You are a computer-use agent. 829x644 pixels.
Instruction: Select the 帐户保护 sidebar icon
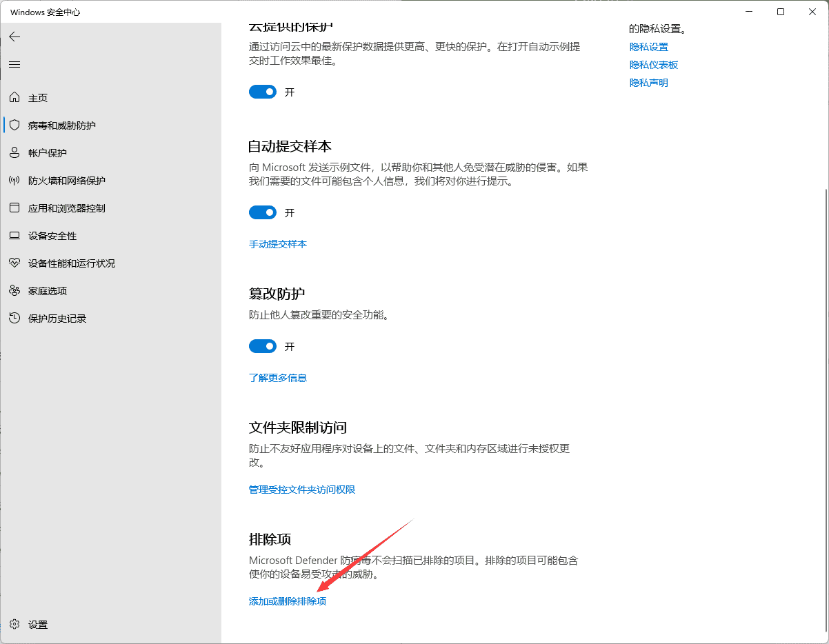pyautogui.click(x=14, y=152)
